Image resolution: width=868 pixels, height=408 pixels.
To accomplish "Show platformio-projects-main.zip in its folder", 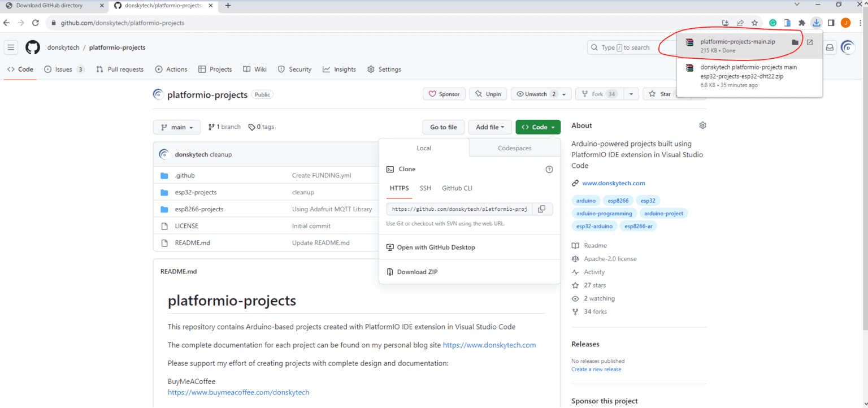I will [796, 41].
